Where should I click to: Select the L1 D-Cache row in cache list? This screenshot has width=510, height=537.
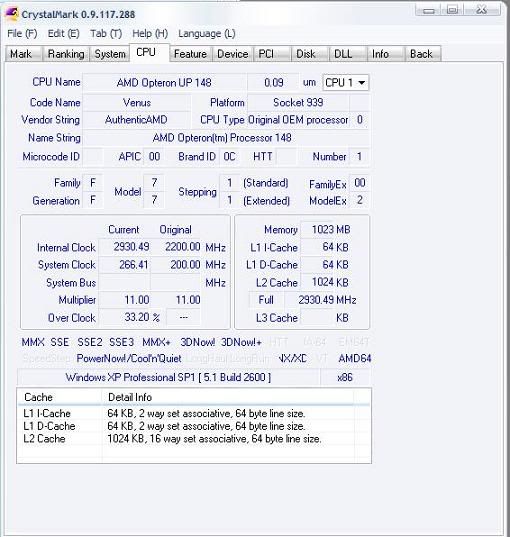tap(194, 426)
